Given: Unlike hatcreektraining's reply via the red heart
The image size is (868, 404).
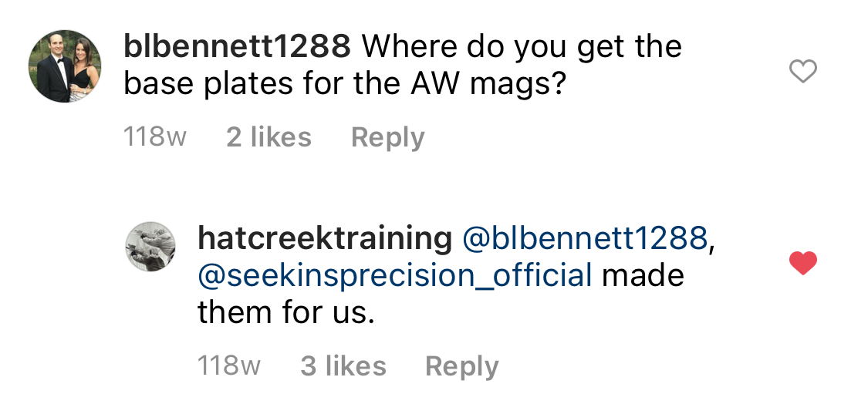Looking at the screenshot, I should [x=803, y=264].
